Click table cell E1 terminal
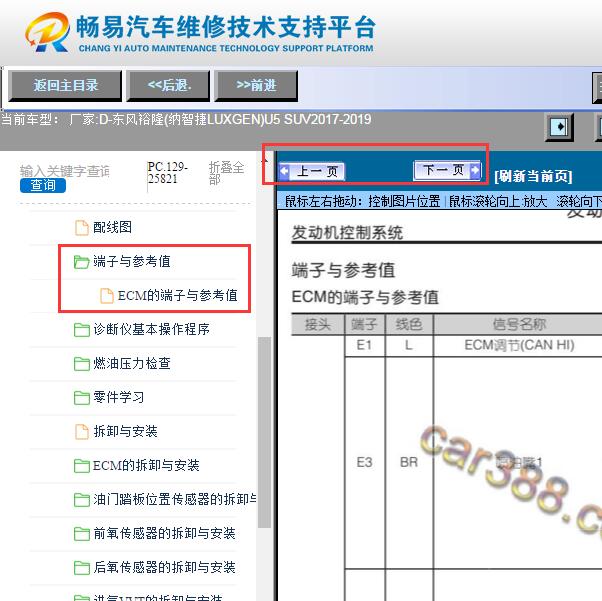The width and height of the screenshot is (602, 601). click(364, 345)
